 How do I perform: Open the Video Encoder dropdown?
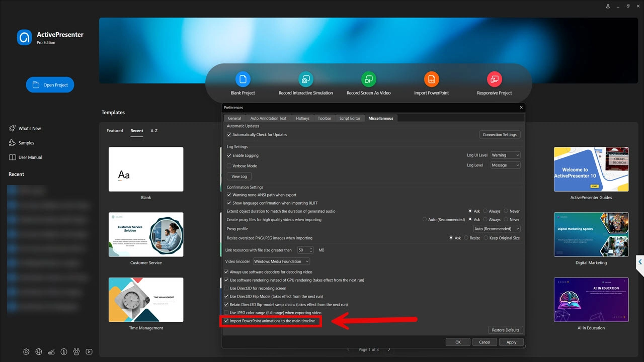[x=281, y=261]
